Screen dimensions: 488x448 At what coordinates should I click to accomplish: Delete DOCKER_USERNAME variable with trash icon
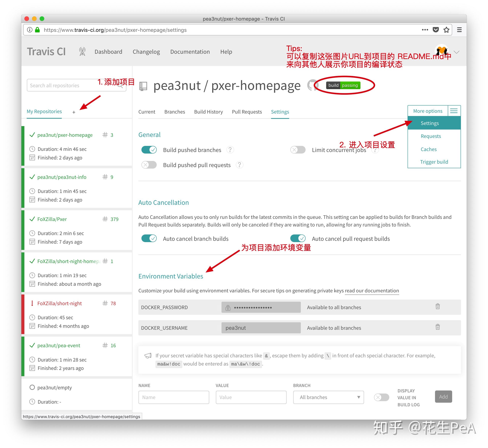pos(437,327)
